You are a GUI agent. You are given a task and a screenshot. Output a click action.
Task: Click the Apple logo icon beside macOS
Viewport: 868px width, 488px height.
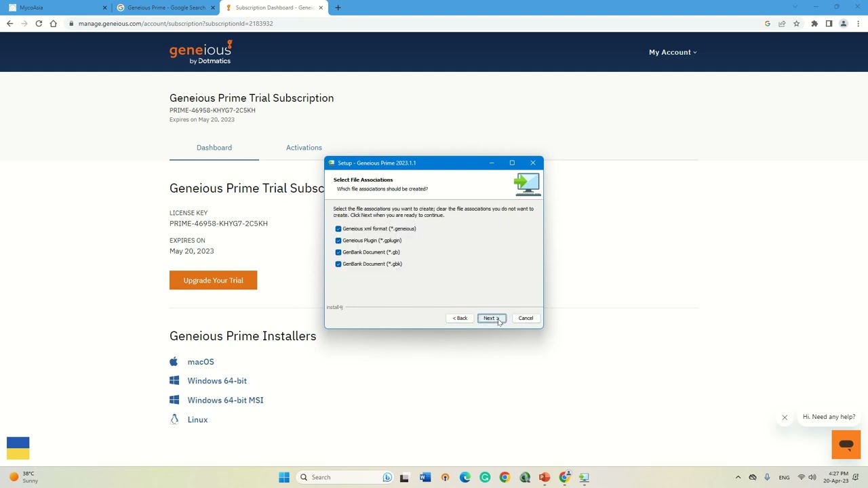coord(174,361)
